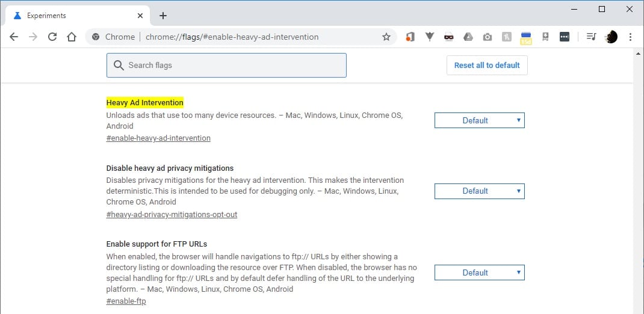Open the FTP URLs support dropdown
644x314 pixels.
coord(479,272)
